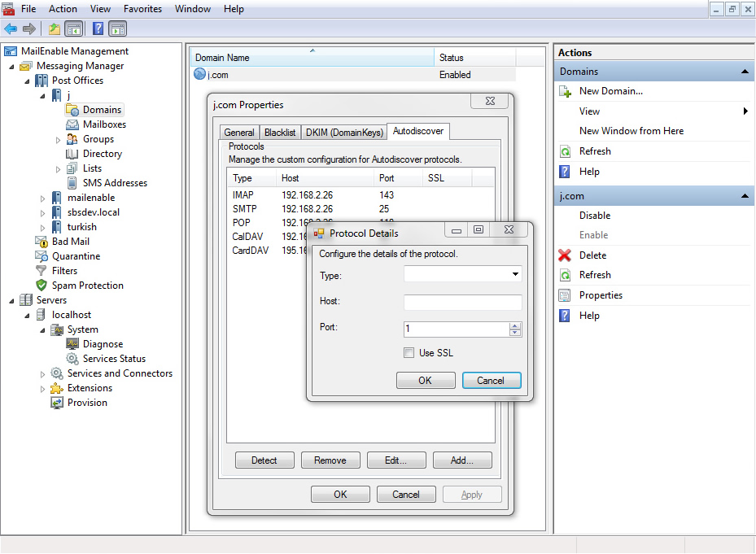Open the File menu
Image resolution: width=756 pixels, height=554 pixels.
pos(28,9)
